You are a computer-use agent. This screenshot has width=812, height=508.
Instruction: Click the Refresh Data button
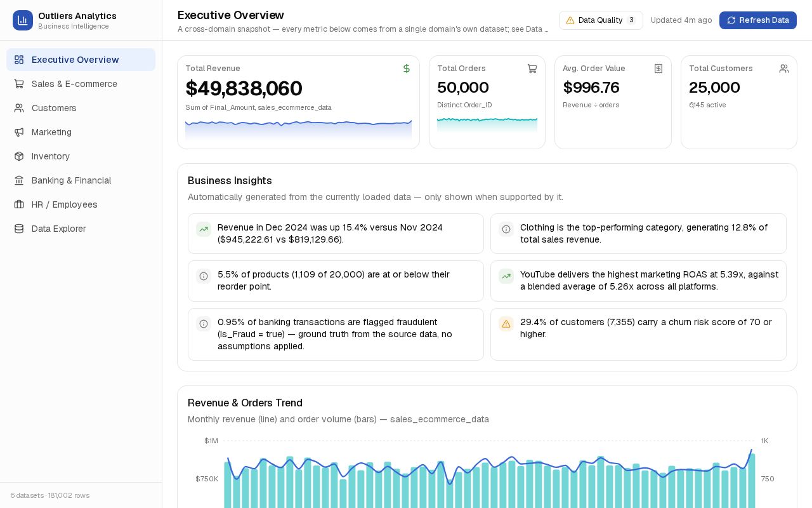[758, 20]
